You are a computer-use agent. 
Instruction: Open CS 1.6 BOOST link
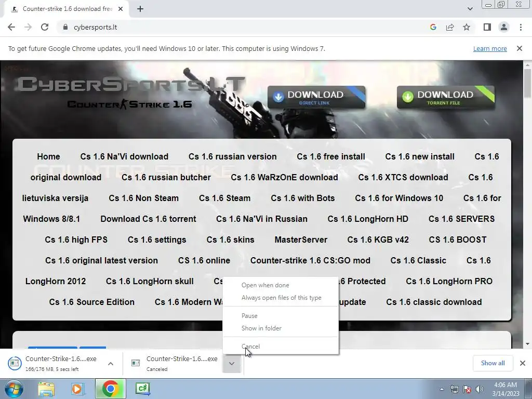458,240
